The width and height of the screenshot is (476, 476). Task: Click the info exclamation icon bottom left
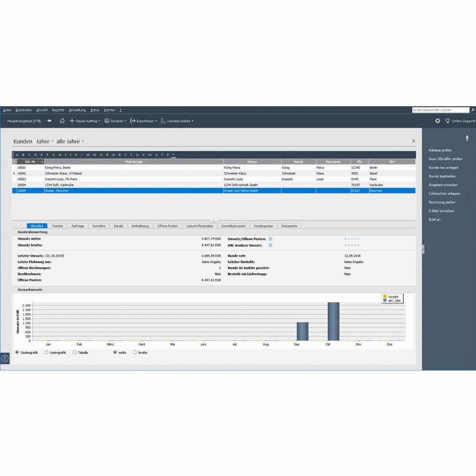[5, 358]
